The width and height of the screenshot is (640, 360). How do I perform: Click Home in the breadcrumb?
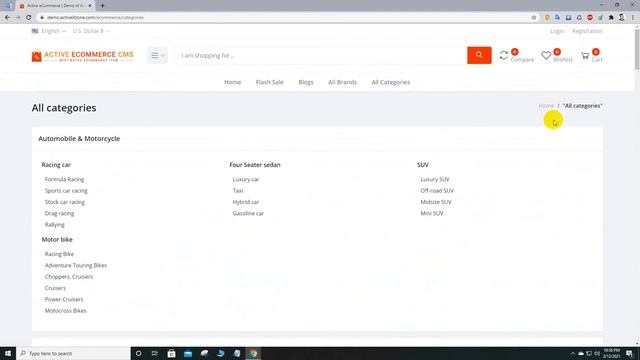click(546, 106)
